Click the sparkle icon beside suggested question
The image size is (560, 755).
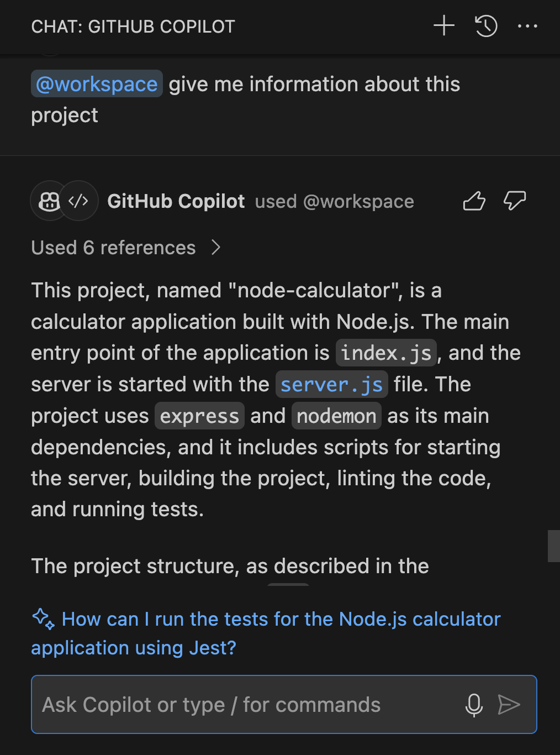click(43, 619)
